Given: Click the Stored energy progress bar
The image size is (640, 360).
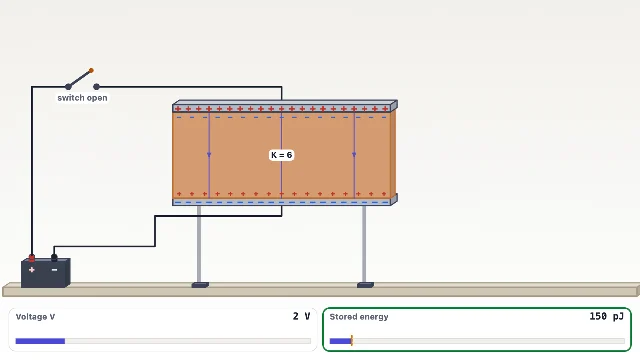Looking at the screenshot, I should click(x=477, y=341).
